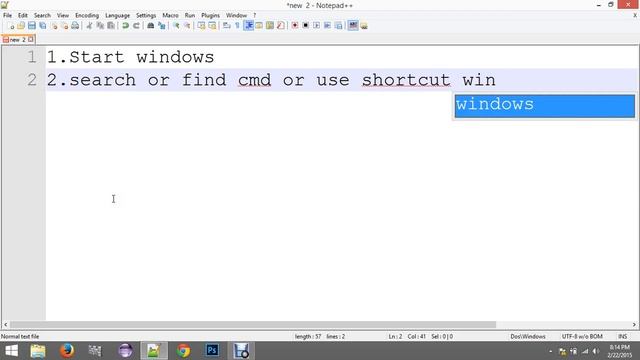Toggle synchronize vertical scrolling icon
Screen dimensions: 640x360
pos(202,26)
